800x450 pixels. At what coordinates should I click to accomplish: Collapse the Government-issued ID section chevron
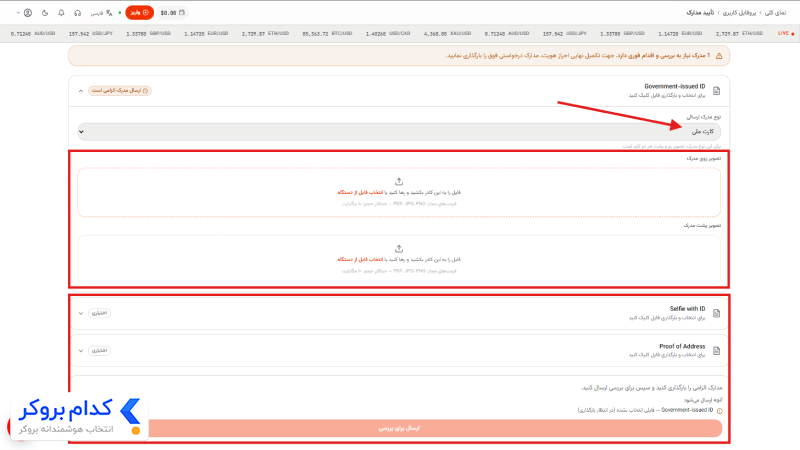pyautogui.click(x=81, y=91)
